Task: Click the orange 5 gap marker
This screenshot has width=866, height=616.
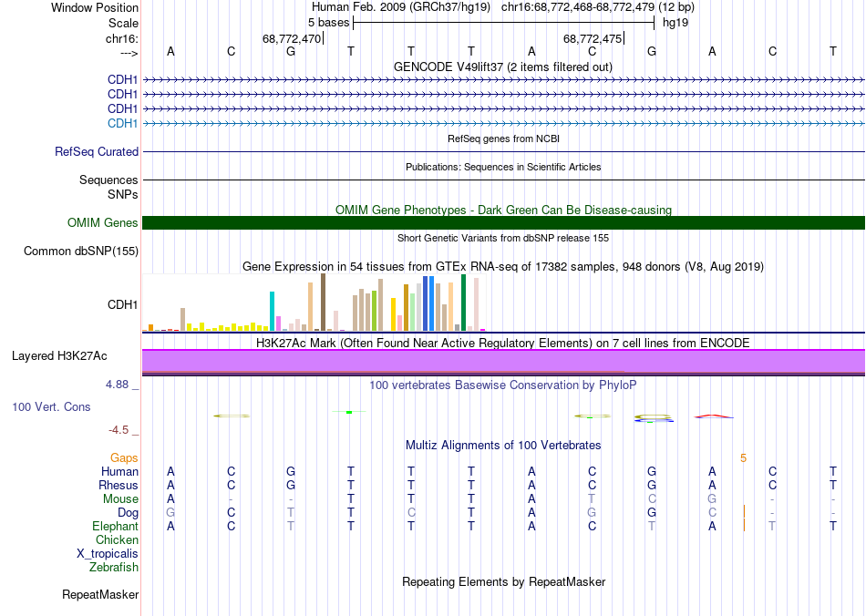Action: click(744, 457)
